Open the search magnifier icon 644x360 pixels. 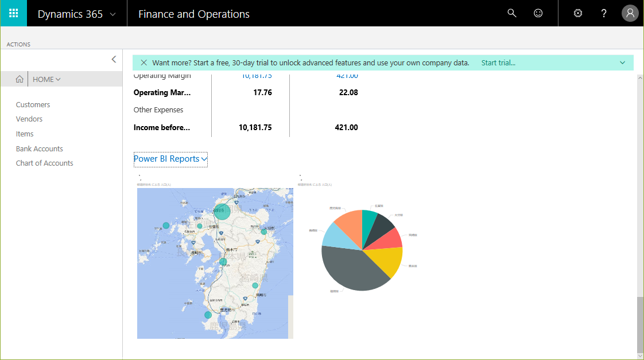click(x=512, y=13)
